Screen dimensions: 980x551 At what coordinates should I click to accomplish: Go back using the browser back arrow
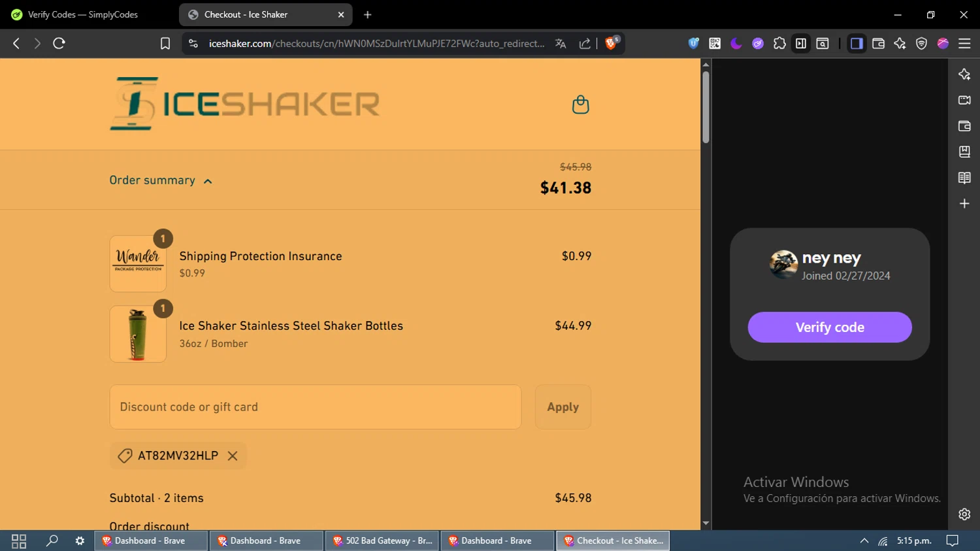pos(16,43)
